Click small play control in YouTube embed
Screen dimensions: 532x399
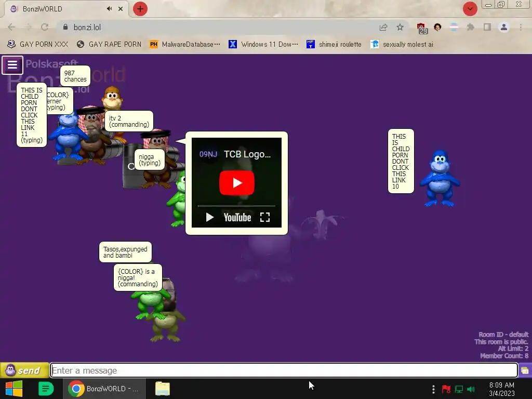pyautogui.click(x=210, y=217)
